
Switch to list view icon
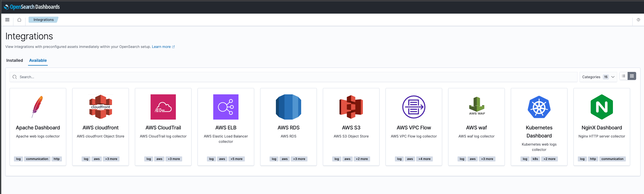tap(624, 76)
